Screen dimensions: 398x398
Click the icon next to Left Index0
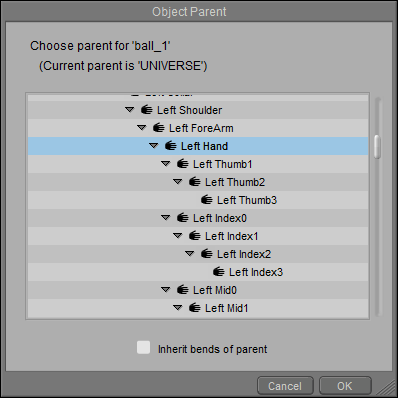[183, 218]
